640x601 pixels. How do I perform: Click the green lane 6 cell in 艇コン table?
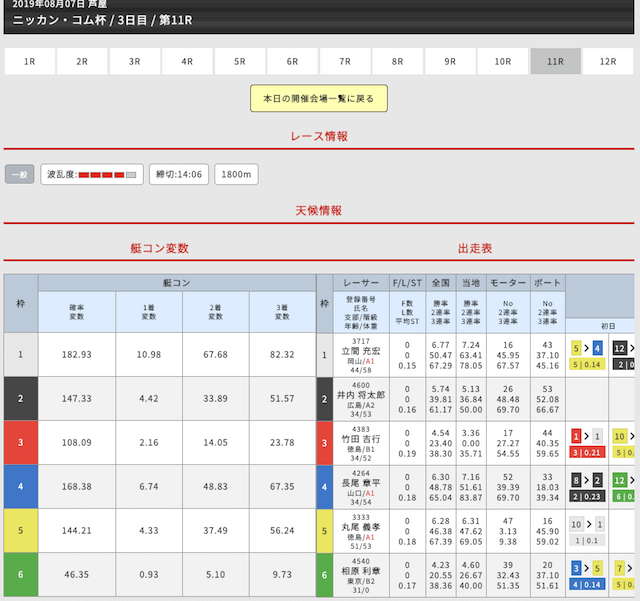(x=21, y=575)
